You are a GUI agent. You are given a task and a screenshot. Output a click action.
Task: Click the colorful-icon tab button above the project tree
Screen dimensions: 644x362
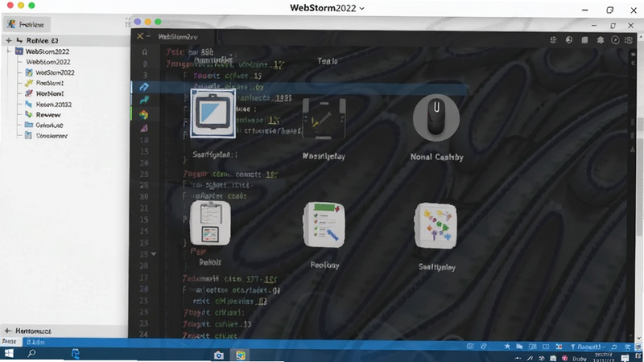27,25
